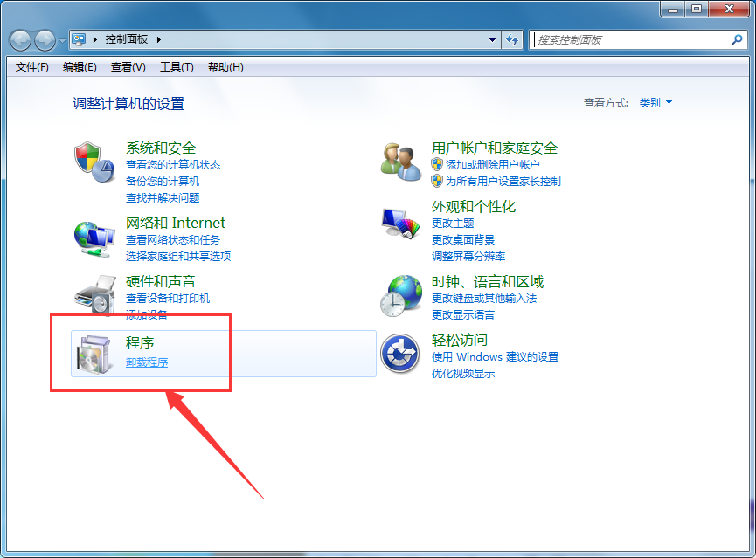Click 调整屏幕分辨率 link
The height and width of the screenshot is (558, 756).
coord(468,256)
